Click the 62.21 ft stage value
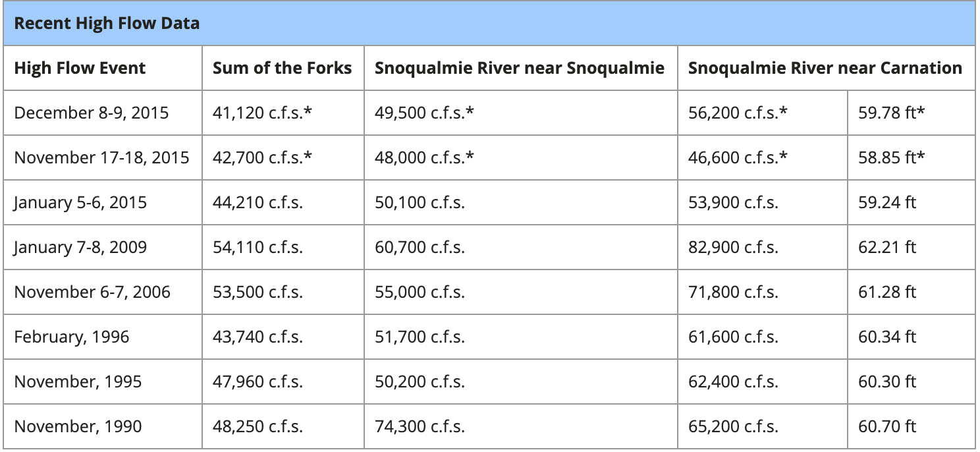The image size is (980, 452). click(x=886, y=248)
